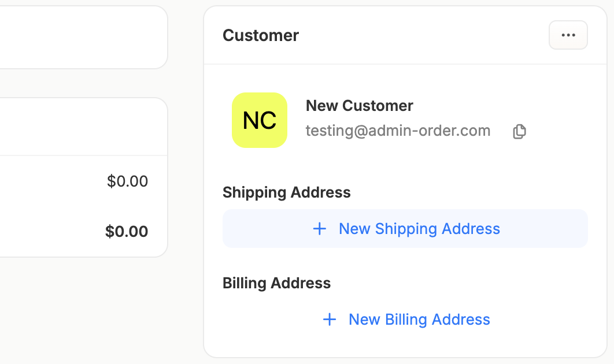
Task: Click the testing@admin-order.com email text
Action: click(398, 131)
